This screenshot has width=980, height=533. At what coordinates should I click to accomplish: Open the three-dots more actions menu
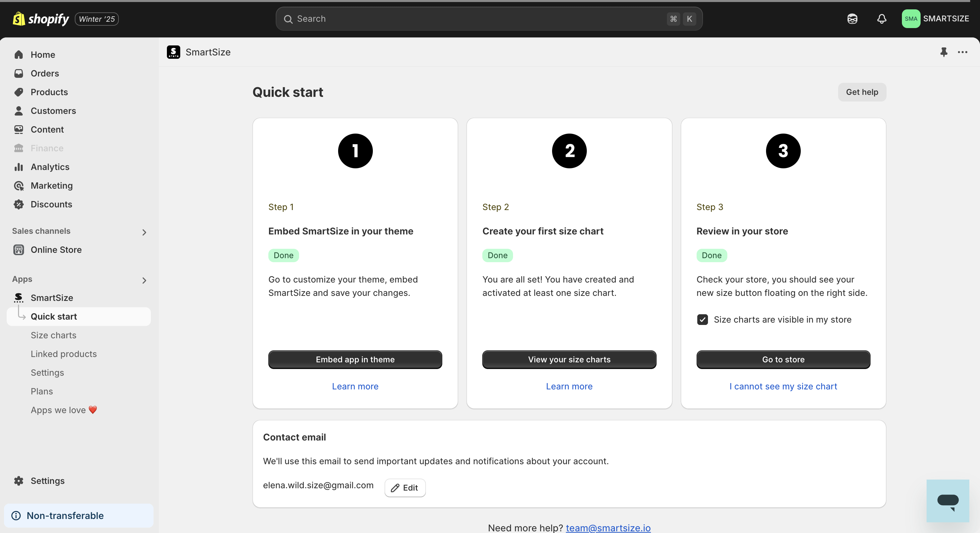point(963,52)
